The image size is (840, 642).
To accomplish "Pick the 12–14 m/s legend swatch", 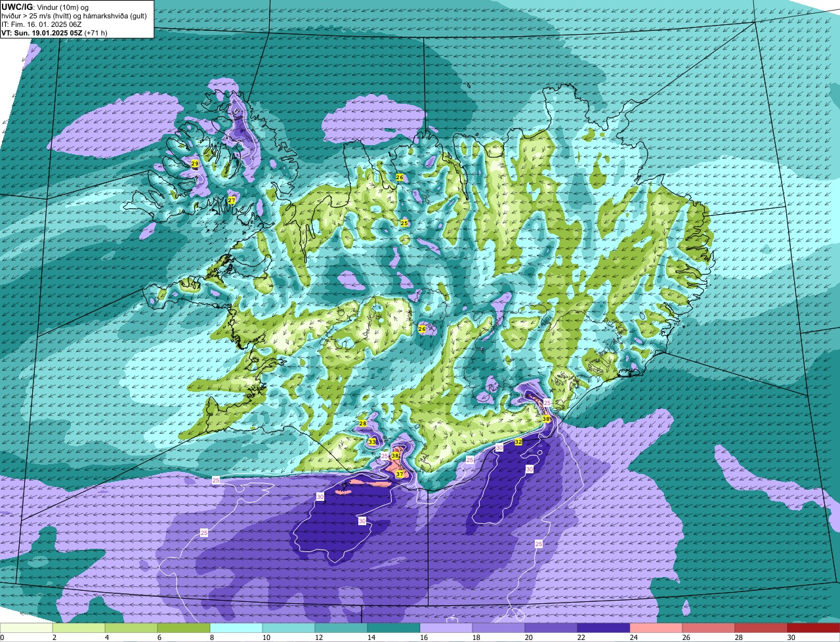I will [341, 628].
